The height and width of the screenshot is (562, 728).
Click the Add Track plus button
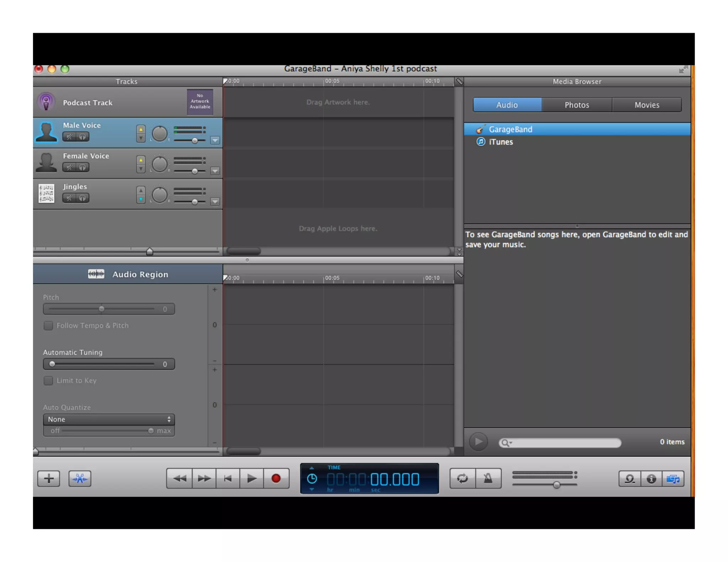pyautogui.click(x=49, y=479)
